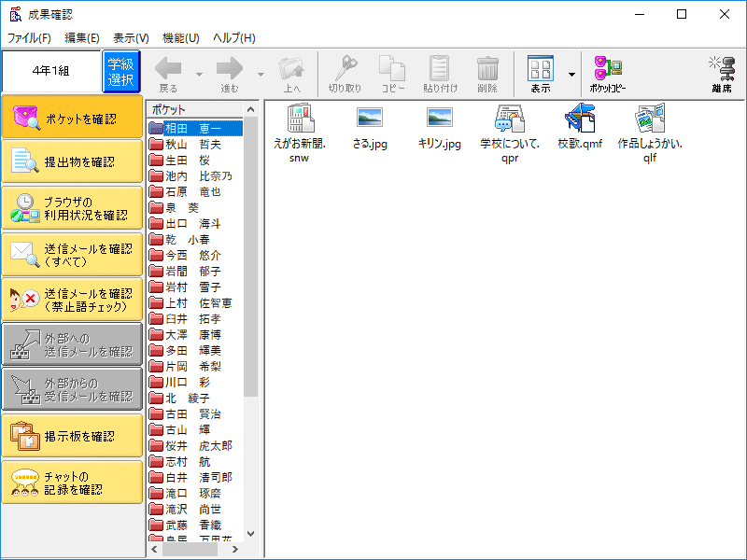Click 送信メールを確認（禁止語チェック） button

[x=72, y=299]
